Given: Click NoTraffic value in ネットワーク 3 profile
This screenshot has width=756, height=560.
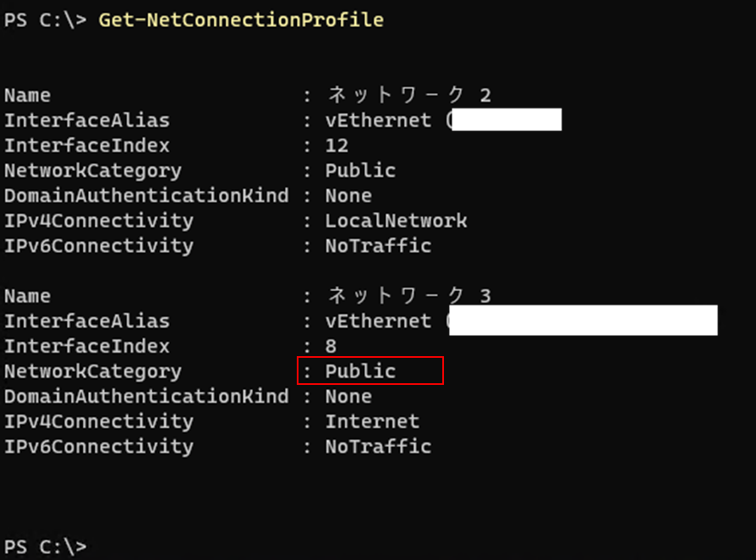Looking at the screenshot, I should (x=378, y=447).
